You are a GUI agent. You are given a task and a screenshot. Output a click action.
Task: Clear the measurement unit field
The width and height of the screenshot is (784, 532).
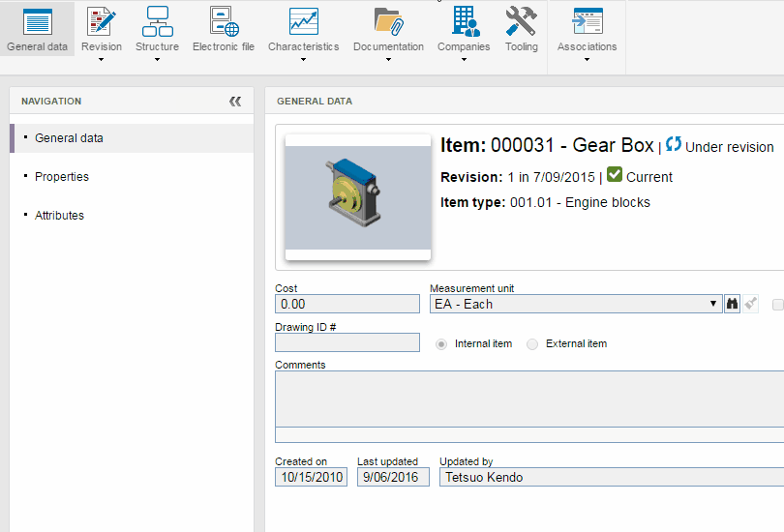tap(750, 304)
